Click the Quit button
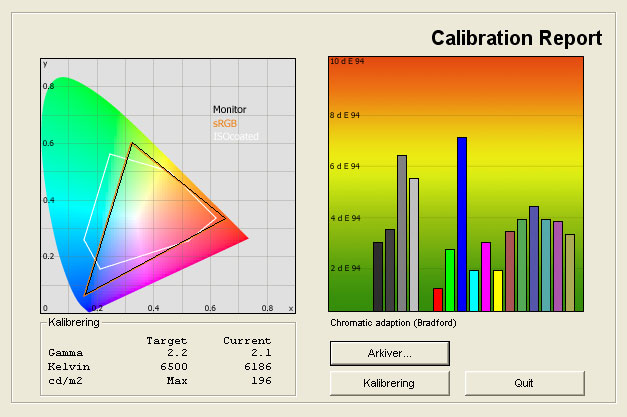The width and height of the screenshot is (627, 417). click(x=524, y=383)
